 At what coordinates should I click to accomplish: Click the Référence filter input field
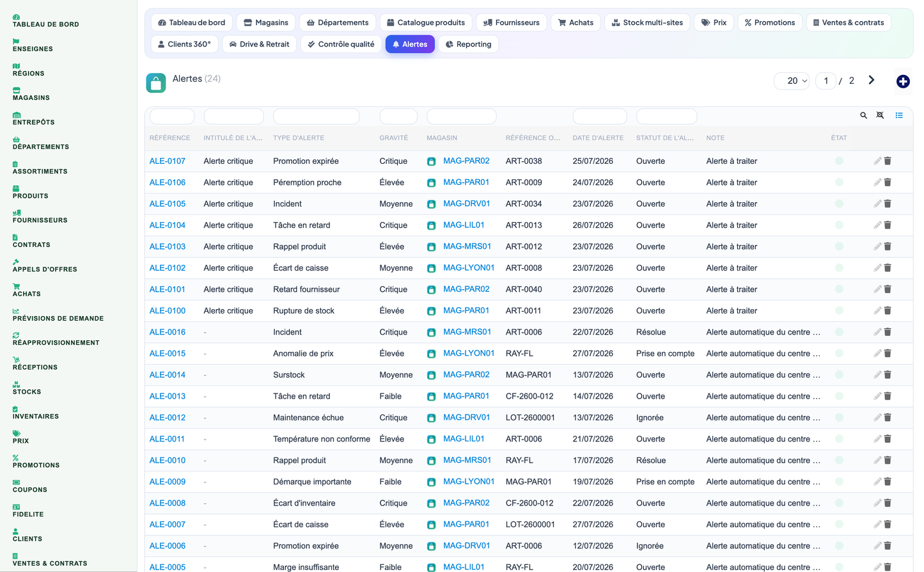[x=172, y=116]
